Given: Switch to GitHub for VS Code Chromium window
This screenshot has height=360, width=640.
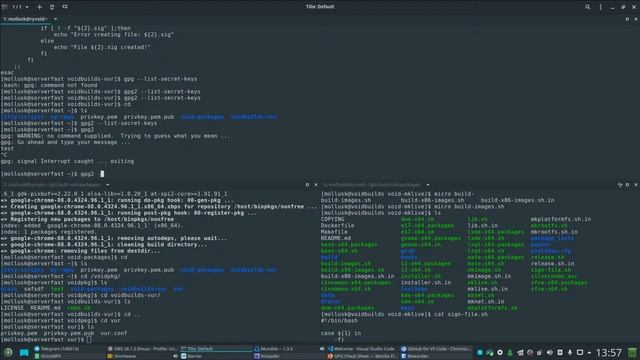Looking at the screenshot, I should click(x=436, y=349).
